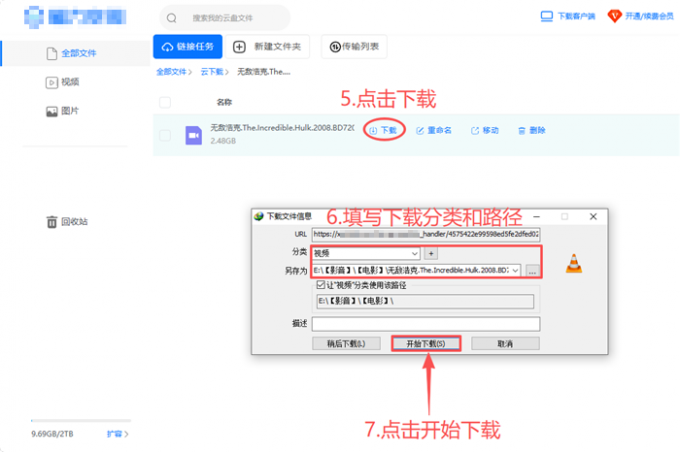This screenshot has width=680, height=452.
Task: Click the 回收站 trash can icon
Action: [52, 222]
